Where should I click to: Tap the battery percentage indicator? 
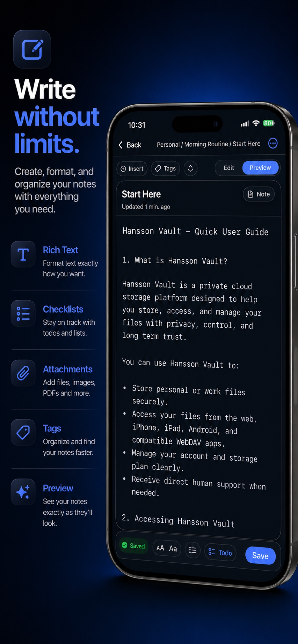[x=268, y=123]
